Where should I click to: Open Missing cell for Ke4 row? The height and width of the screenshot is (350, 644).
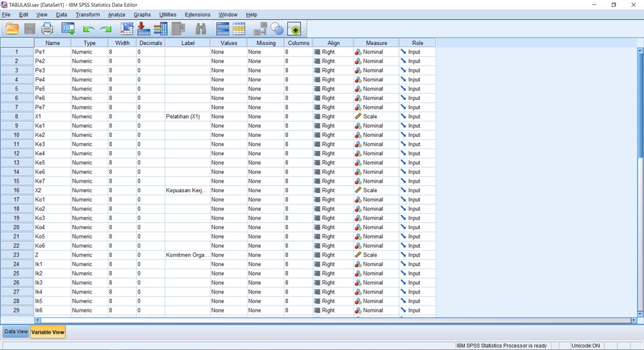click(x=266, y=153)
